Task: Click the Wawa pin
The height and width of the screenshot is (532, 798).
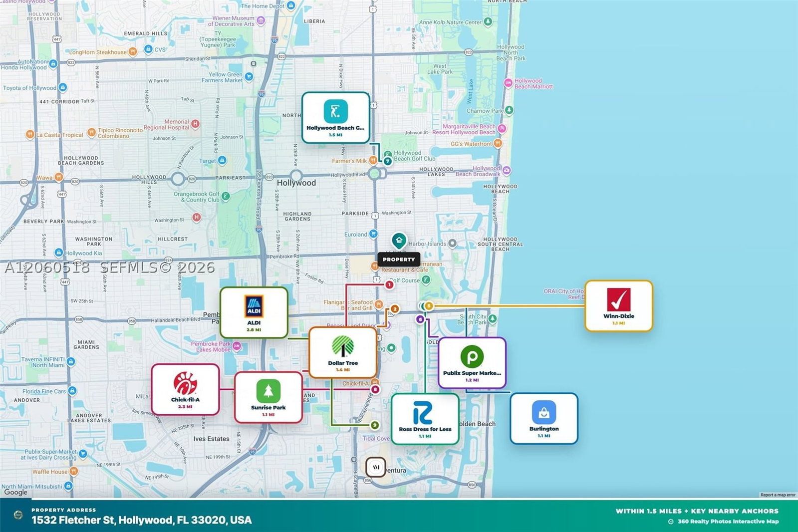Action: 58,177
